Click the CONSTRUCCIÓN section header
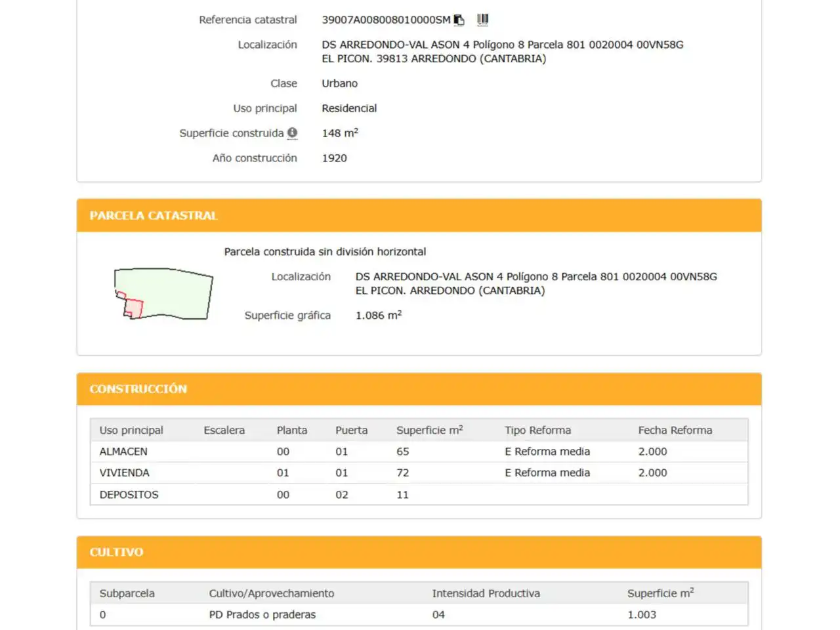 [419, 389]
